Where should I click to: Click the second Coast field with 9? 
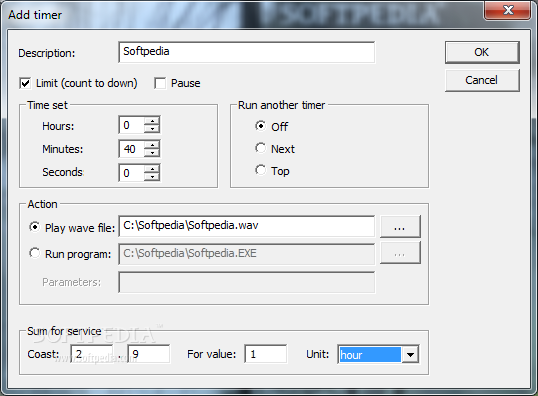149,354
